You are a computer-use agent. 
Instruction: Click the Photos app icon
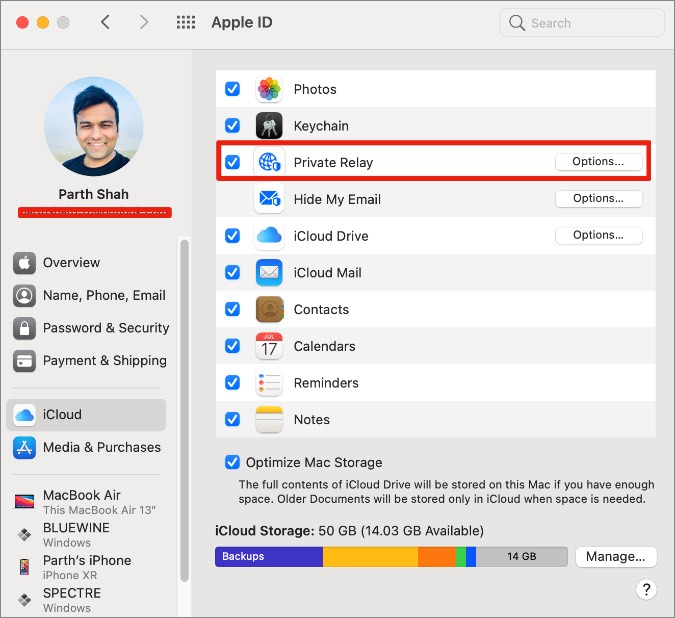269,89
